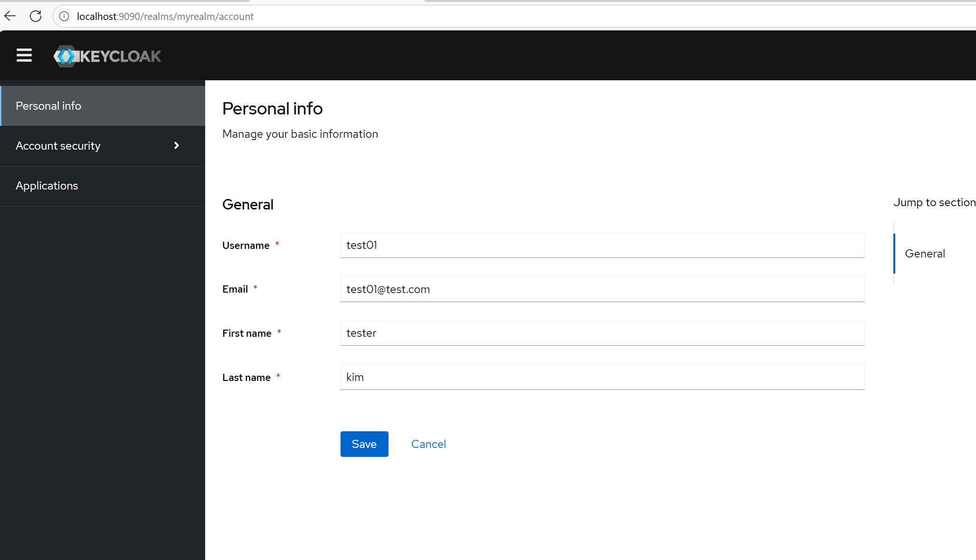Click the Save button
976x560 pixels.
tap(364, 444)
